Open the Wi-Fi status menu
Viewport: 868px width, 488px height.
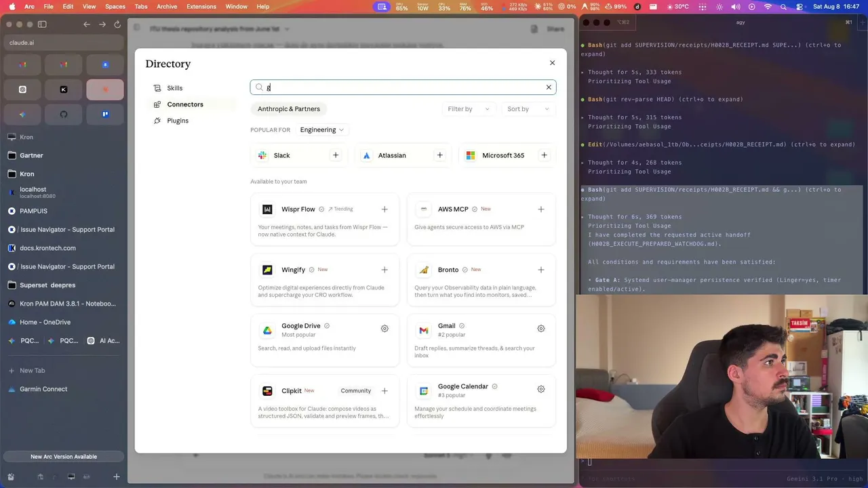768,7
